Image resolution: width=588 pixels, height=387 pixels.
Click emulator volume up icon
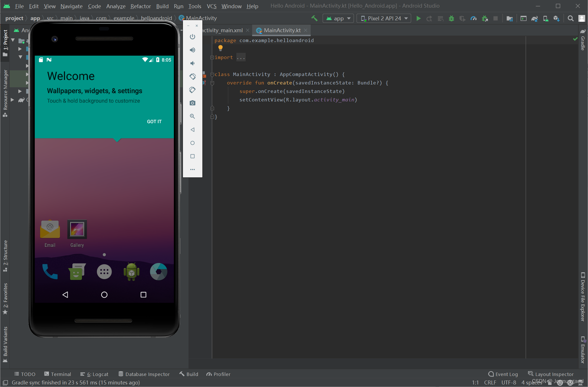tap(193, 50)
